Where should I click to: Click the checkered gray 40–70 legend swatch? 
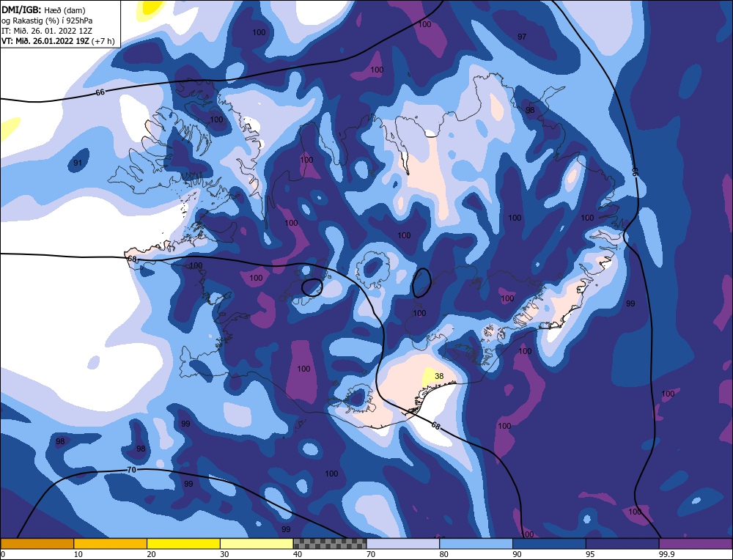click(330, 543)
